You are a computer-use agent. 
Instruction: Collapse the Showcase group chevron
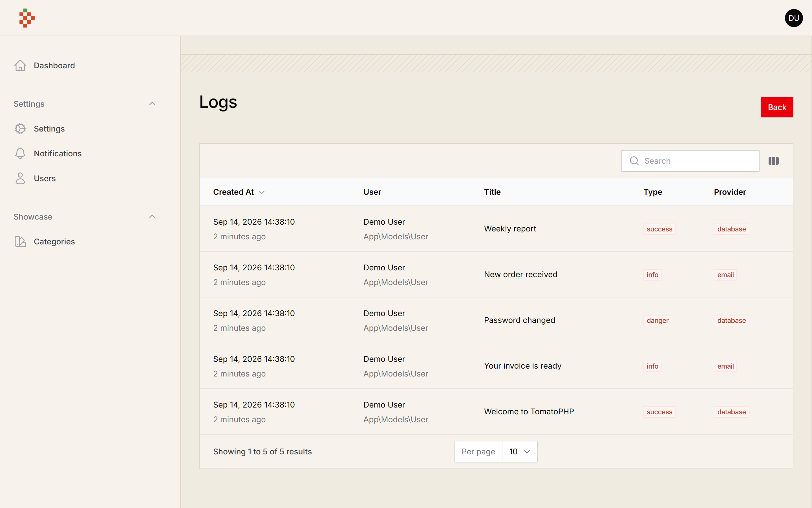click(152, 216)
